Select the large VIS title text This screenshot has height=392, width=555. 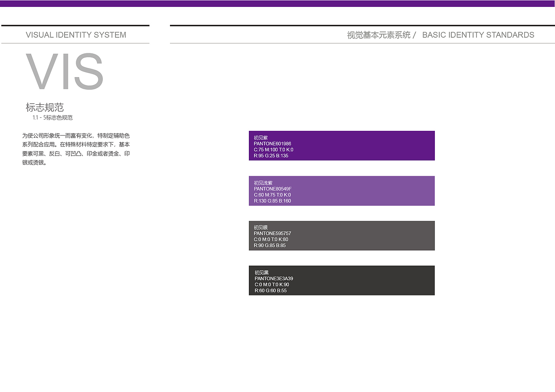pos(65,72)
